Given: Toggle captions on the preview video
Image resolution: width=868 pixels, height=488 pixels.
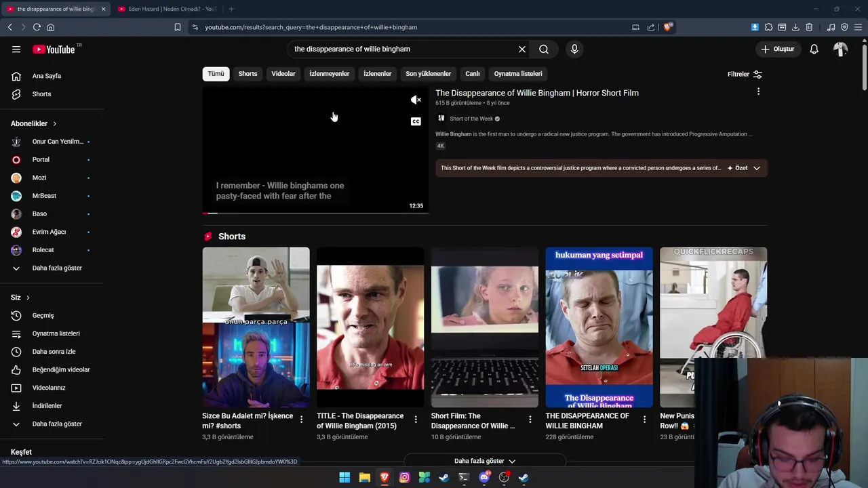Looking at the screenshot, I should click(416, 121).
